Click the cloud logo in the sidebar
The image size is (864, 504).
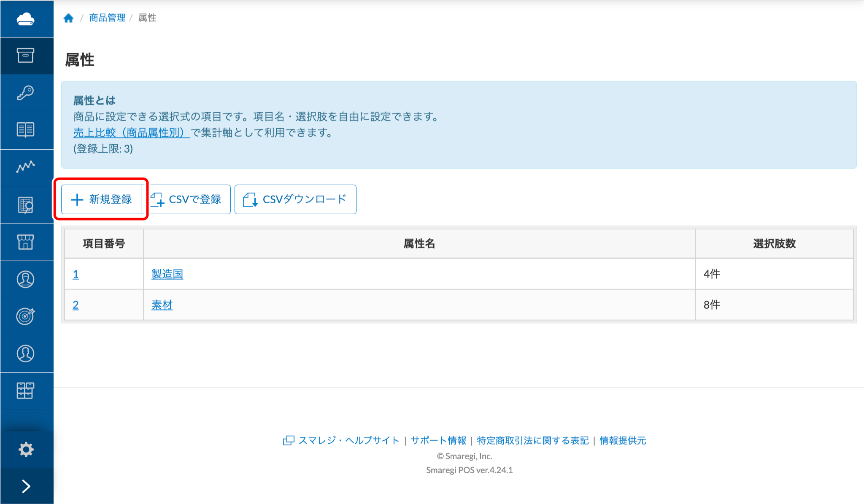[x=25, y=19]
